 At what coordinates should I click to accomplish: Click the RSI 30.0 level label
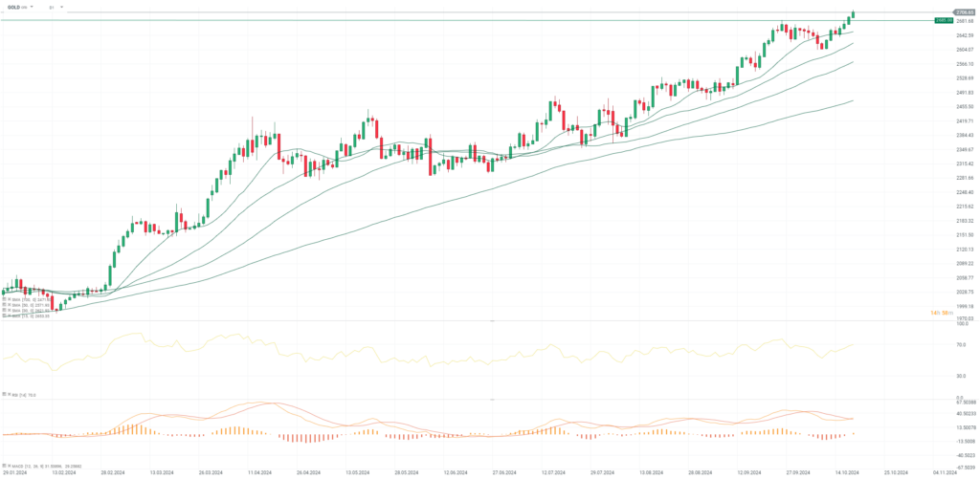[961, 376]
